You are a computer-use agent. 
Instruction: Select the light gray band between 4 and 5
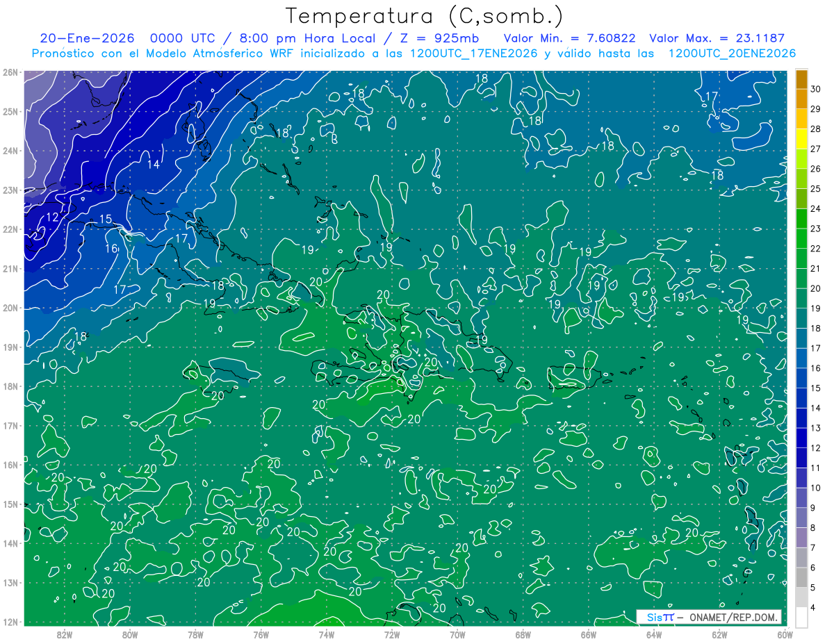tap(802, 597)
